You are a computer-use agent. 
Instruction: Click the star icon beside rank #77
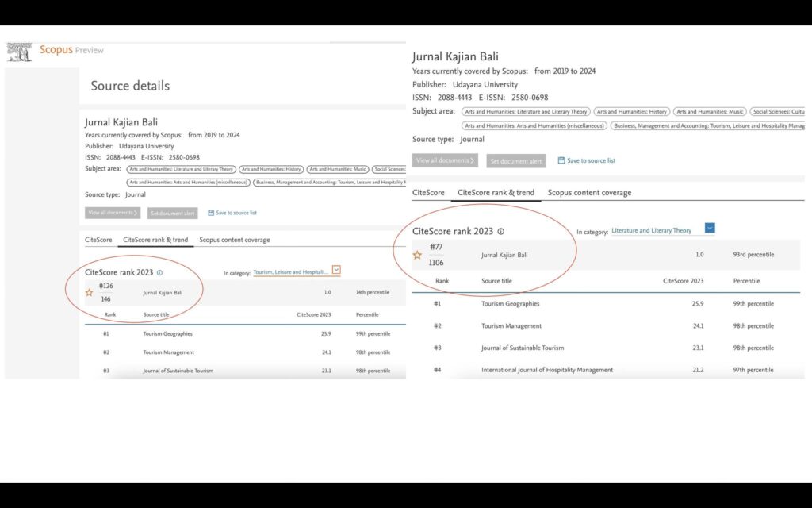tap(417, 255)
